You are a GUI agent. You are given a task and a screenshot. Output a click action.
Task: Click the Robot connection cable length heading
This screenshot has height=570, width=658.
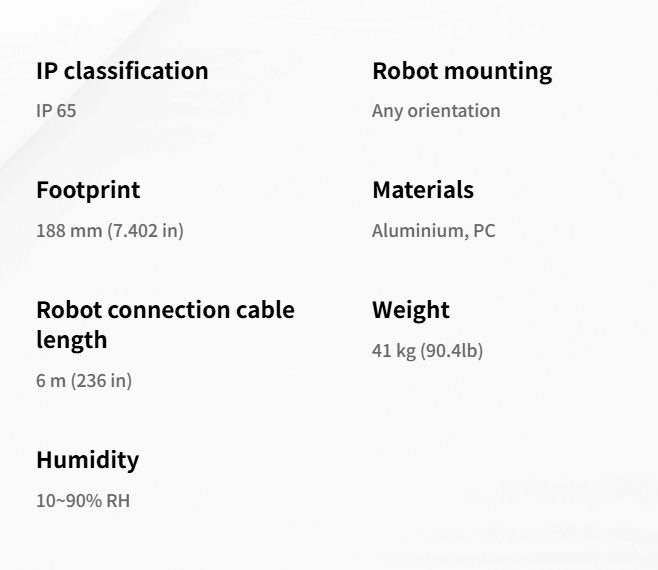165,311
